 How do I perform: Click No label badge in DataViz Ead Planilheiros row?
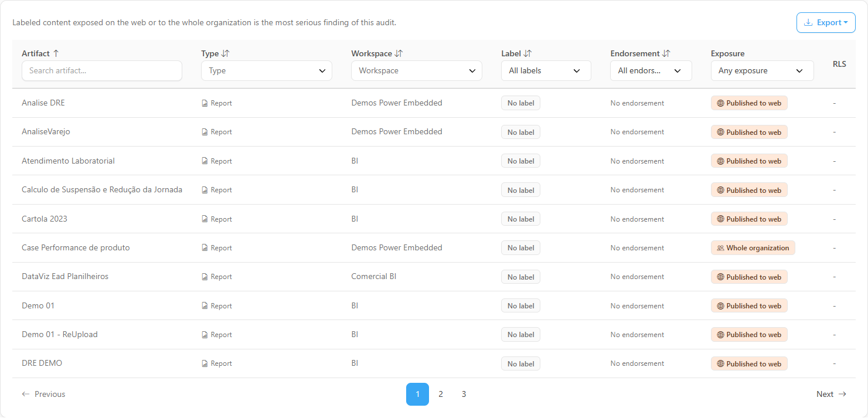coord(520,277)
